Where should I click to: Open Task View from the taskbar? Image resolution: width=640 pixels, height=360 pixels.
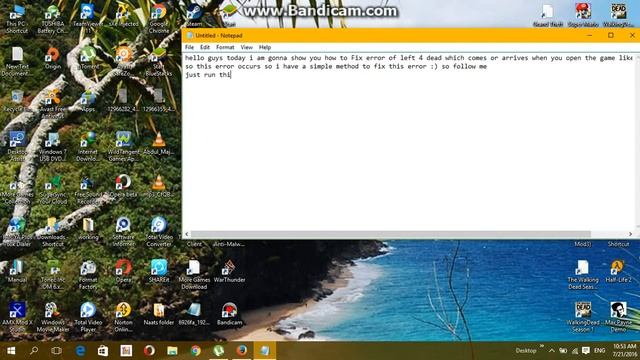point(57,351)
